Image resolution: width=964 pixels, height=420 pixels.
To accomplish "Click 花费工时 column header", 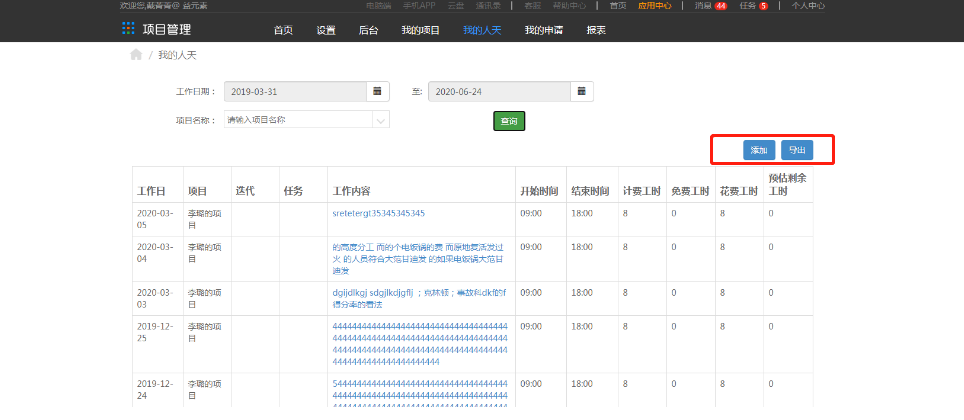I will [x=738, y=191].
